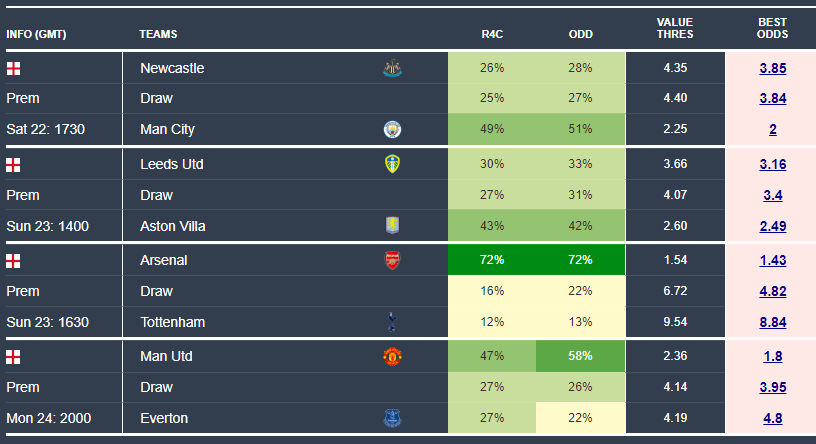816x444 pixels.
Task: Click the BEST ODDS column header
Action: [x=773, y=28]
